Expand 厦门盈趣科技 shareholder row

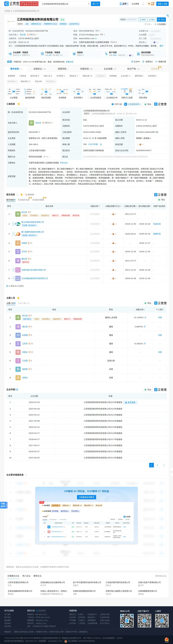click(13, 234)
